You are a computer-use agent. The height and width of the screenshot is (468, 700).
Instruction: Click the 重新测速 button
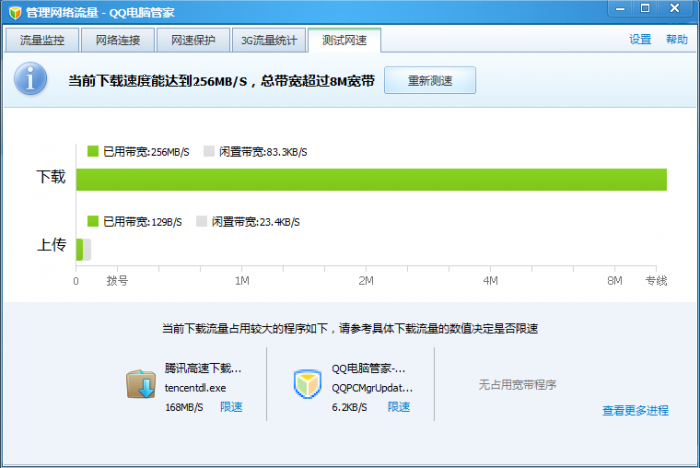tap(430, 80)
